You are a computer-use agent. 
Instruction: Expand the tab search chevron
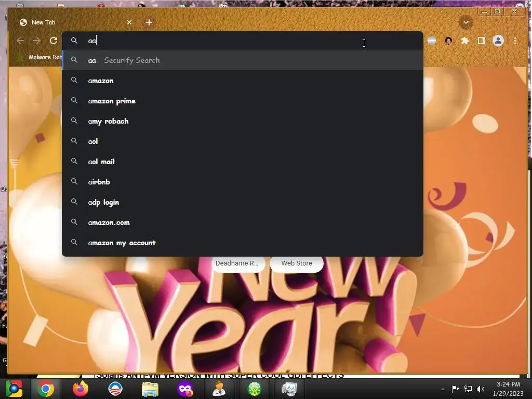[x=466, y=22]
